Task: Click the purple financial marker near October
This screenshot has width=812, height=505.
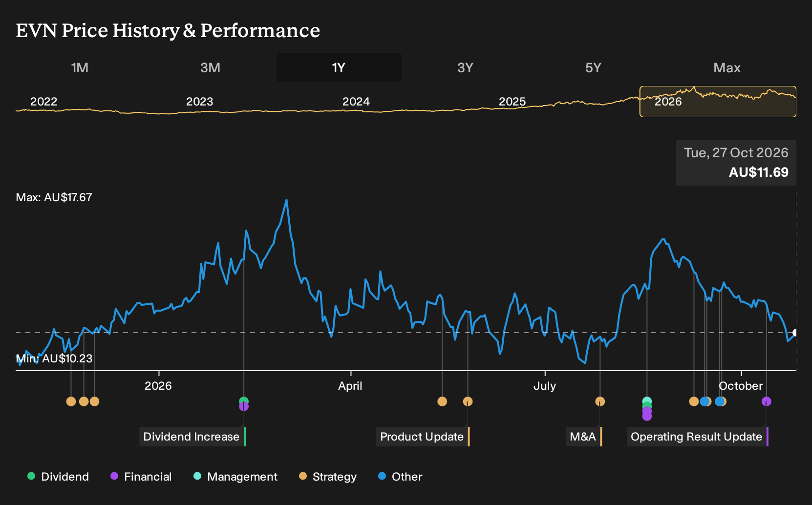Action: [766, 401]
